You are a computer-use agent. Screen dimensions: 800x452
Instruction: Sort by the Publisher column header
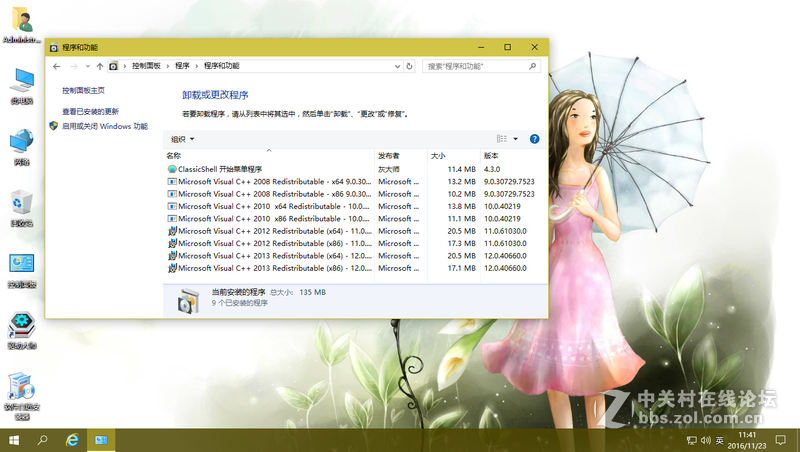[x=401, y=156]
